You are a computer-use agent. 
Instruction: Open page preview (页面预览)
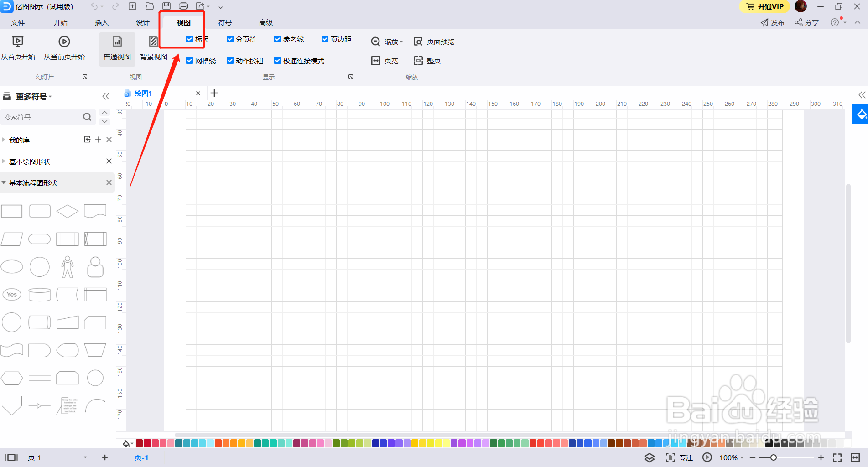coord(434,42)
